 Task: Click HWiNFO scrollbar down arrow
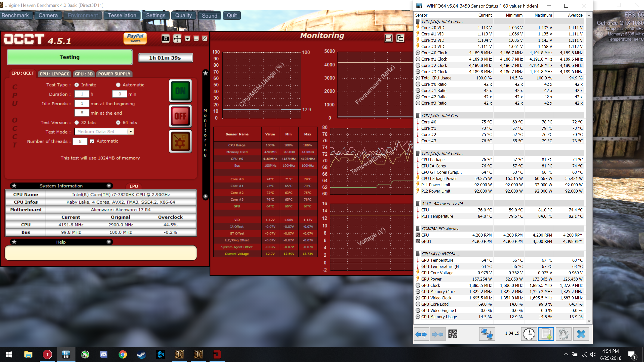(589, 321)
